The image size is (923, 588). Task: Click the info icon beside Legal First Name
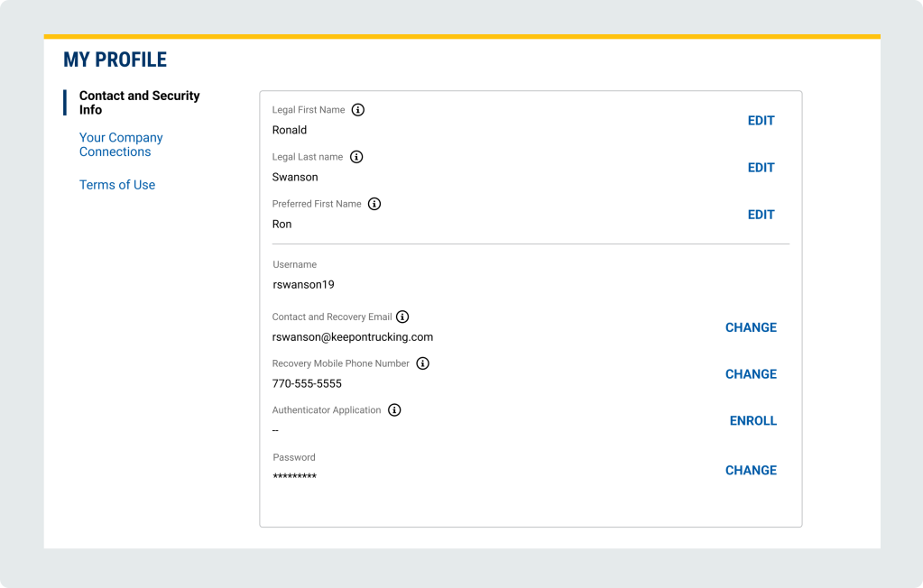358,110
